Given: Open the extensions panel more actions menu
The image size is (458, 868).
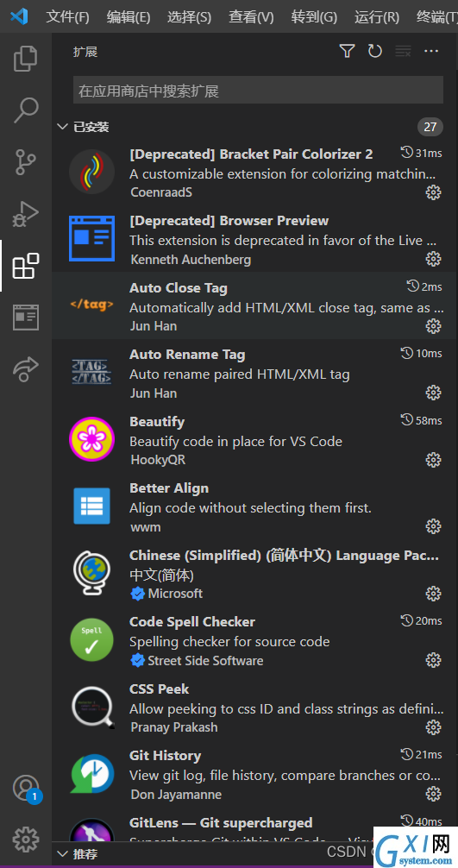Looking at the screenshot, I should coord(431,52).
